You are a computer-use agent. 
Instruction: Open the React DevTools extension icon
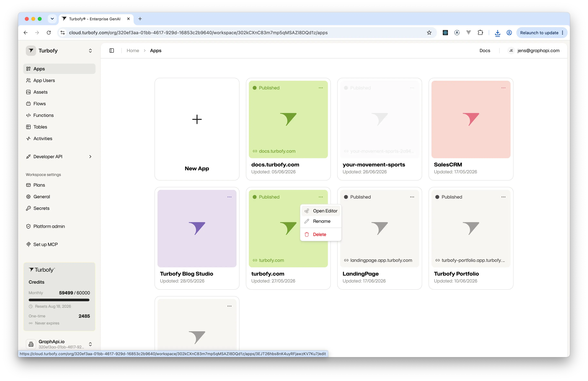pyautogui.click(x=445, y=33)
